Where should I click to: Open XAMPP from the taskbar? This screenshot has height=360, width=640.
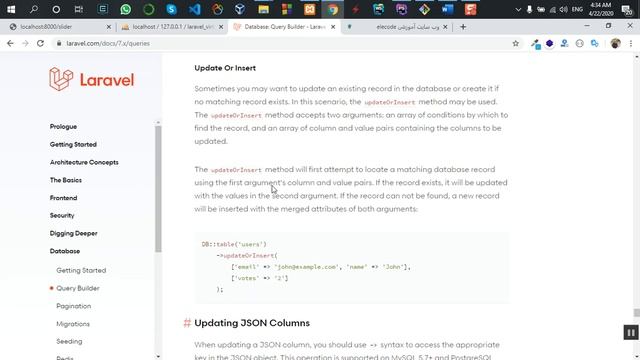(x=309, y=9)
